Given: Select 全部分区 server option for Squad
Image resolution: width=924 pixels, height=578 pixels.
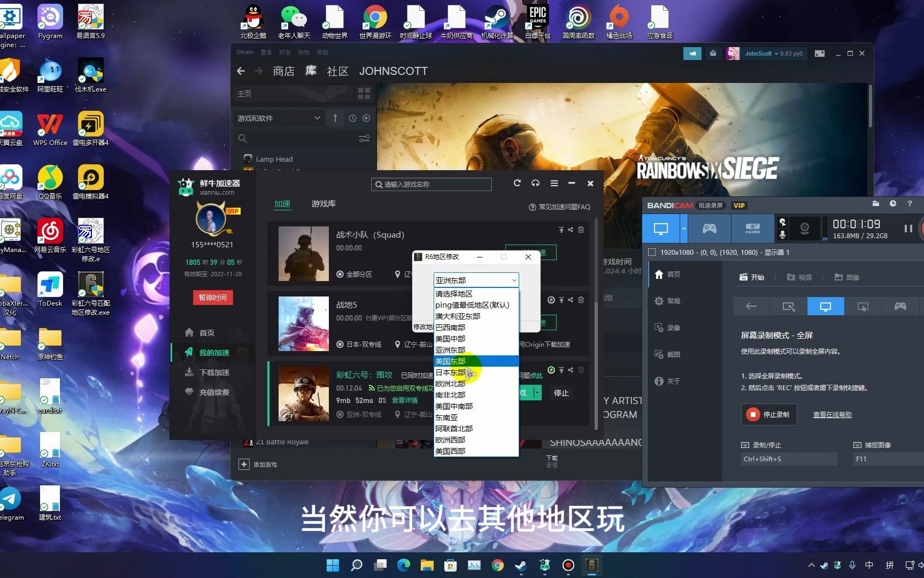Looking at the screenshot, I should [x=354, y=274].
